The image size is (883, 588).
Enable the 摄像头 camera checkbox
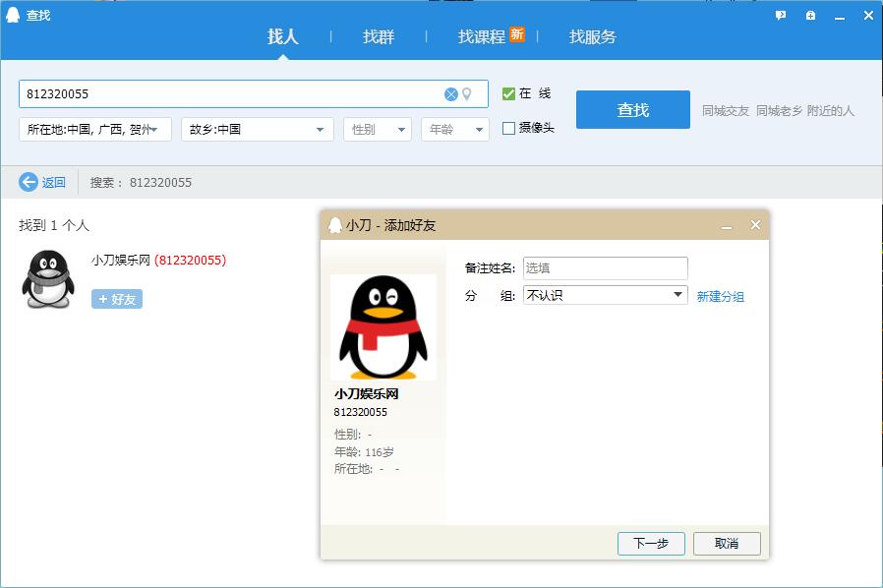[508, 128]
